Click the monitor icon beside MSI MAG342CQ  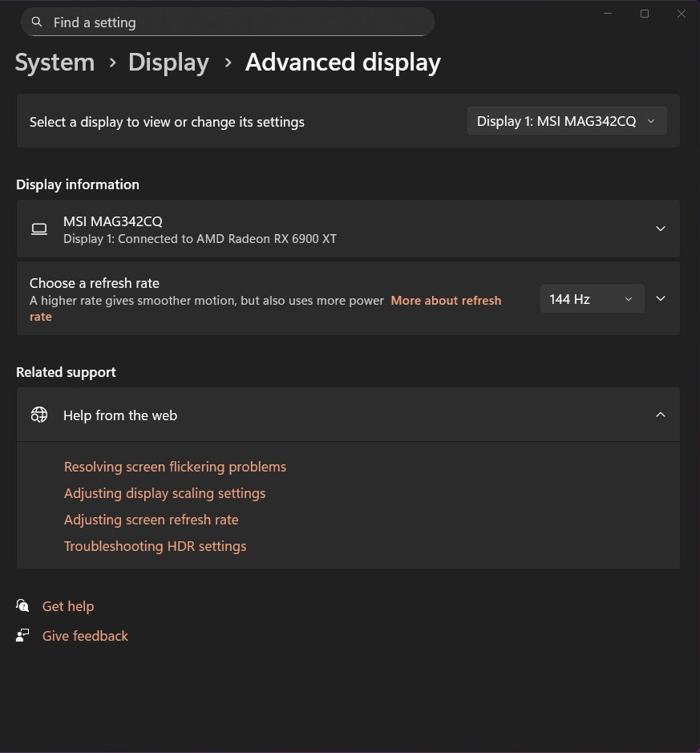coord(38,229)
